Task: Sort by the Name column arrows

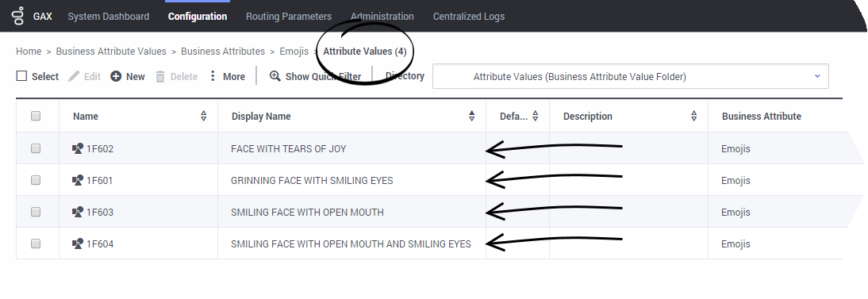Action: pos(204,116)
